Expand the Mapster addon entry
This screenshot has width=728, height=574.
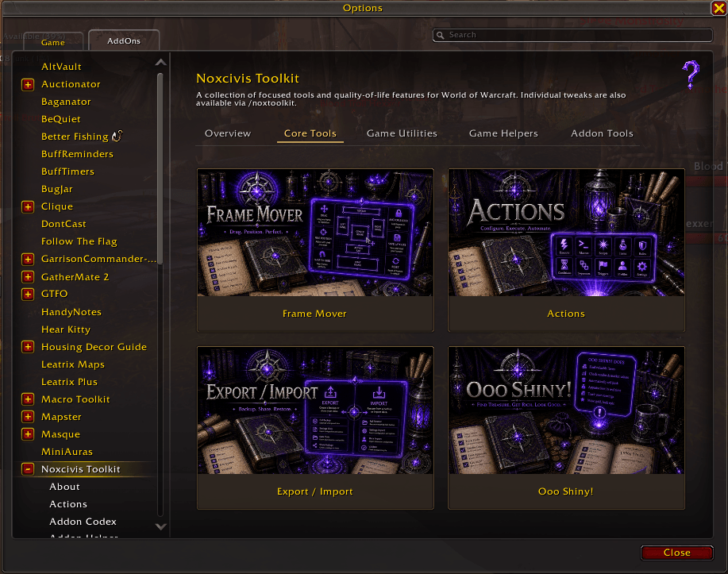point(28,417)
